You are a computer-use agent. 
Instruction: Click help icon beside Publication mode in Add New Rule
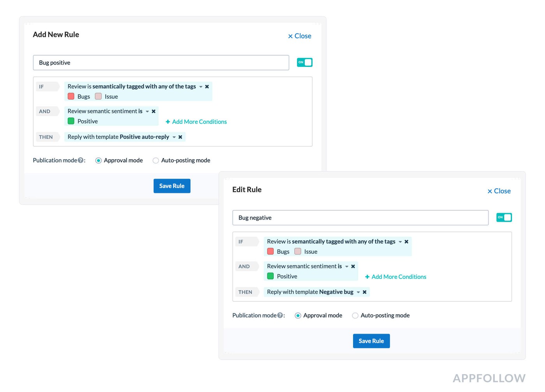(x=81, y=160)
